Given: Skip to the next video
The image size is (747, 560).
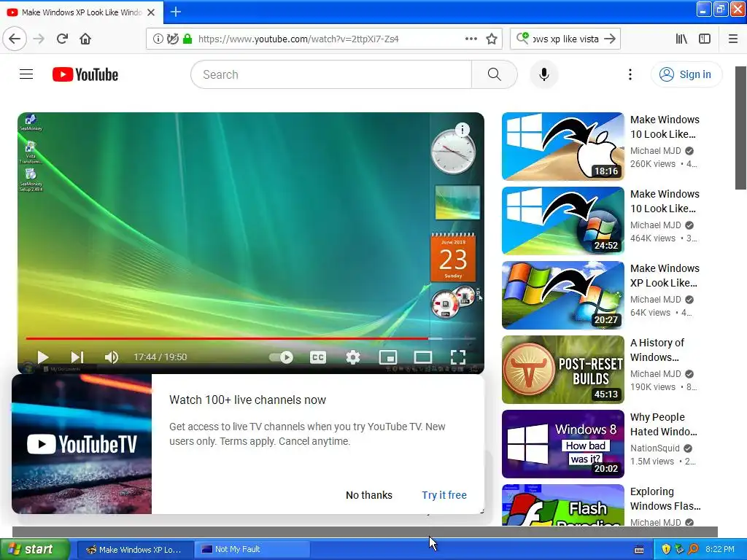Looking at the screenshot, I should click(77, 357).
